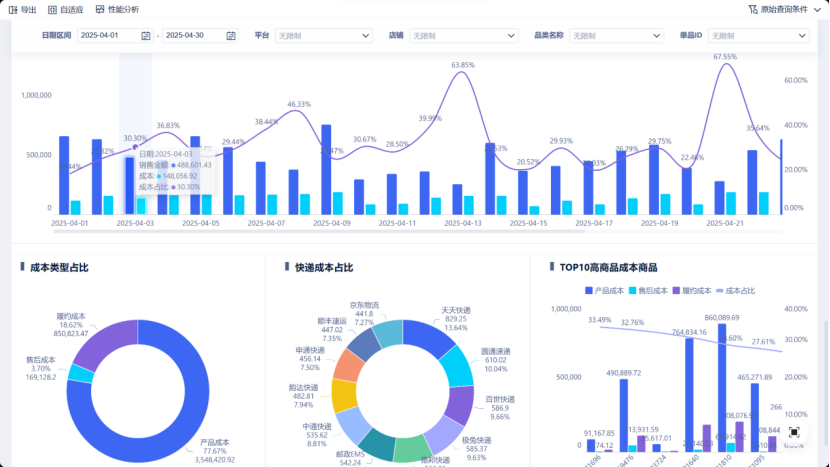Viewport: 830px width, 467px height.
Task: Click the 原始查询条件 filter icon
Action: tap(753, 10)
